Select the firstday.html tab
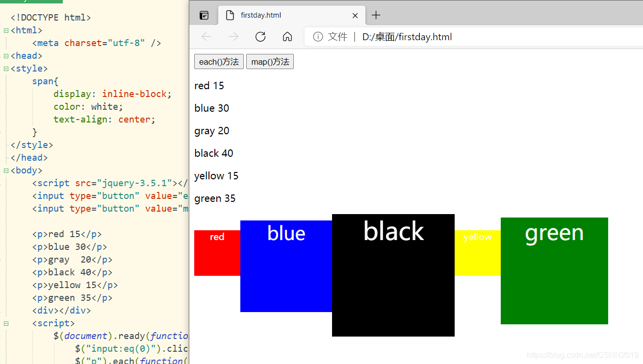The image size is (643, 364). point(292,15)
